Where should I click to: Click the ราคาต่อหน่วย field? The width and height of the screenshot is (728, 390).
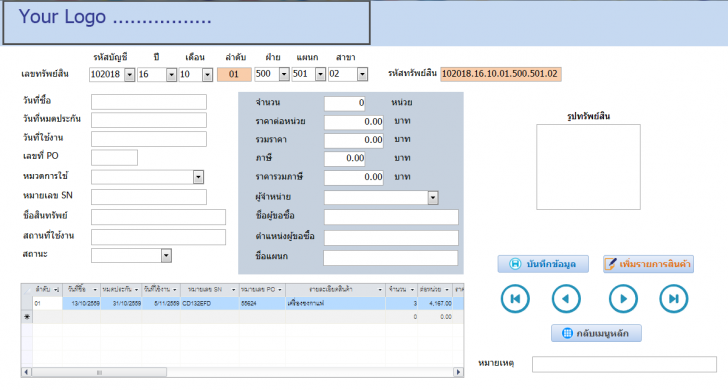354,122
